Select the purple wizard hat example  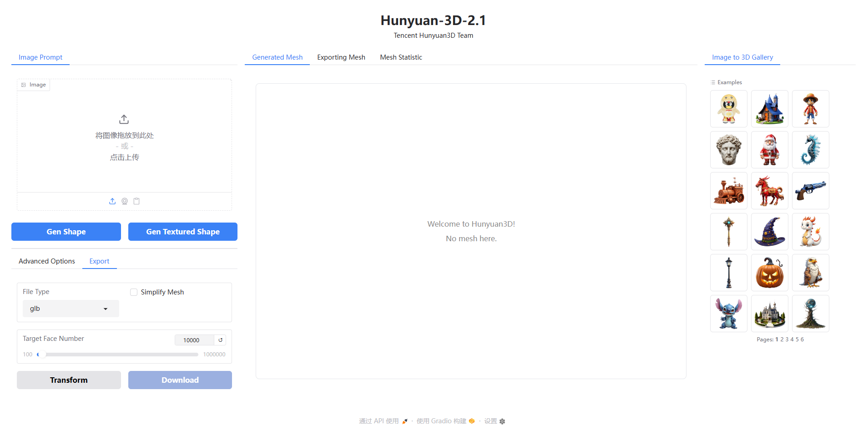coord(770,232)
